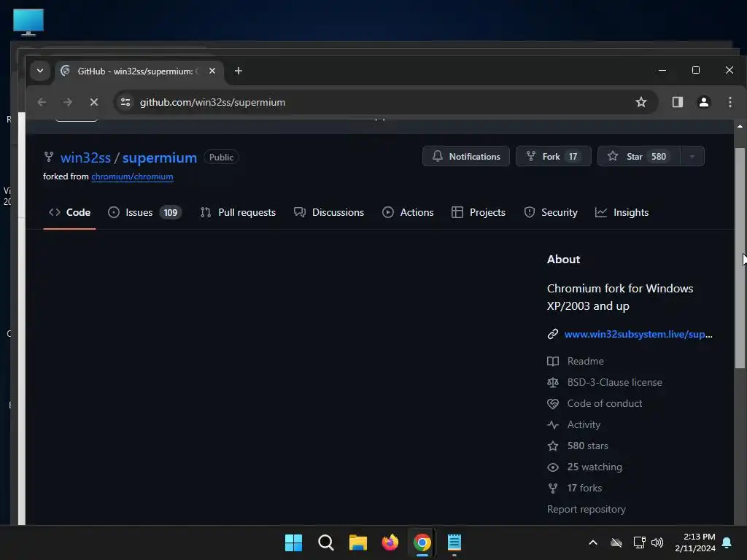Open the 580 stars link

point(587,446)
